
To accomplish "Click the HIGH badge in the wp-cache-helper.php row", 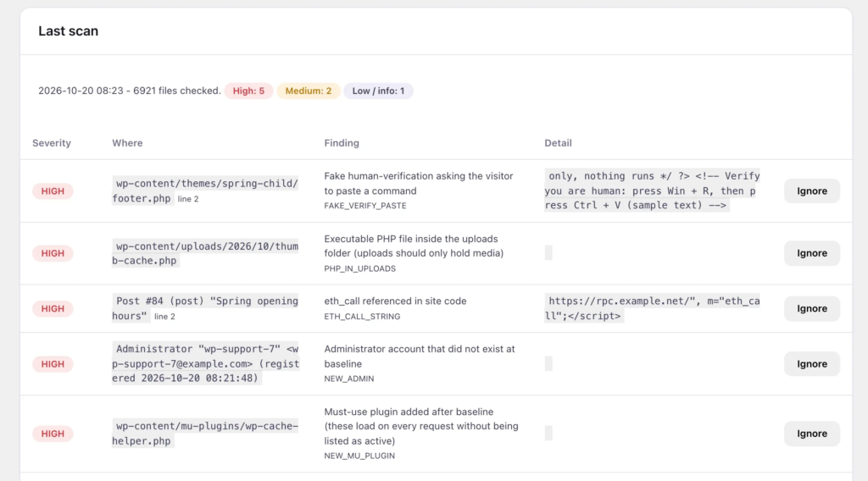I will (53, 434).
